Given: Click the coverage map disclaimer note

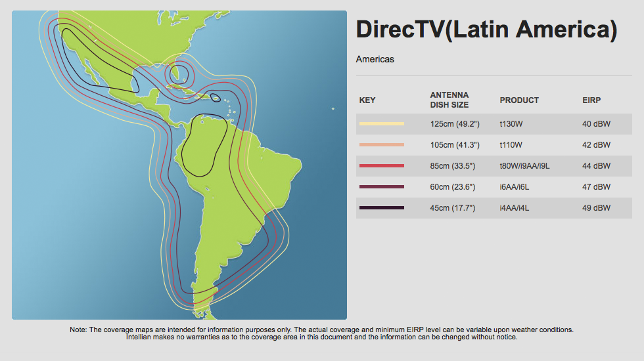Looking at the screenshot, I should tap(322, 333).
